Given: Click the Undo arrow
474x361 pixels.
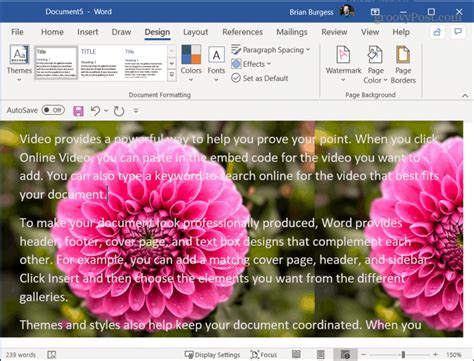Looking at the screenshot, I should pos(96,111).
